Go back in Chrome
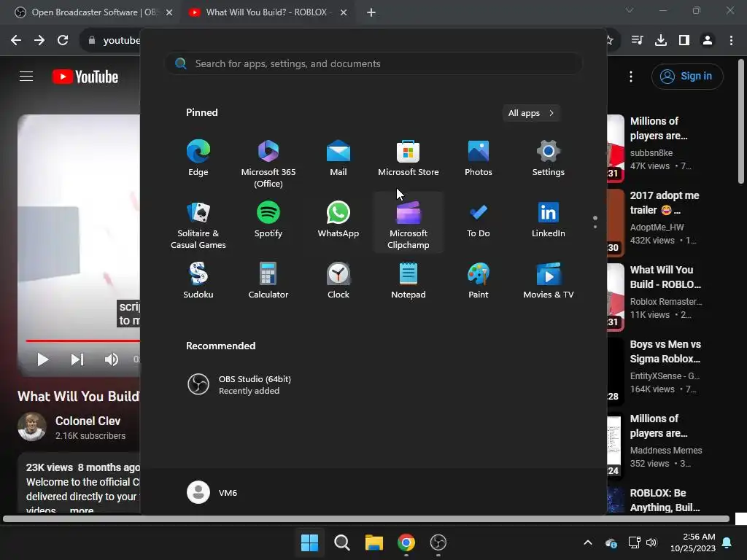Screen dimensions: 747x560 pyautogui.click(x=16, y=41)
